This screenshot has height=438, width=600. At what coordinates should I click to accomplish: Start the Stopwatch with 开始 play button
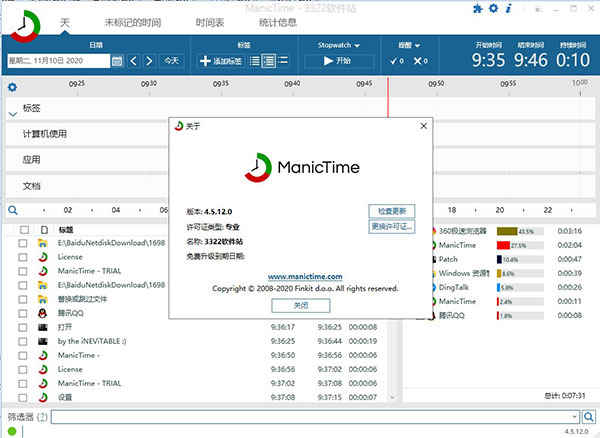[337, 61]
